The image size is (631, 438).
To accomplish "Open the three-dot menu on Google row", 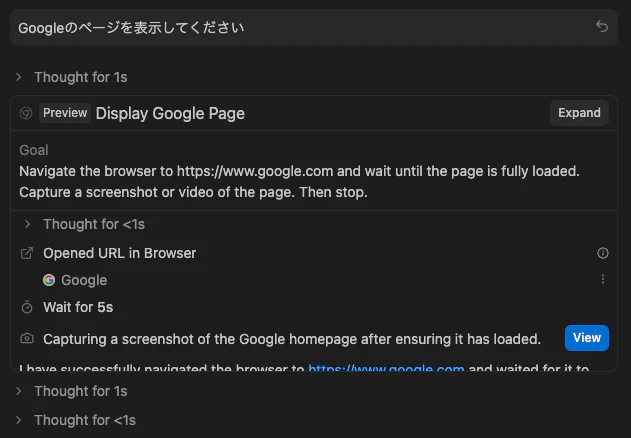I will pyautogui.click(x=602, y=279).
